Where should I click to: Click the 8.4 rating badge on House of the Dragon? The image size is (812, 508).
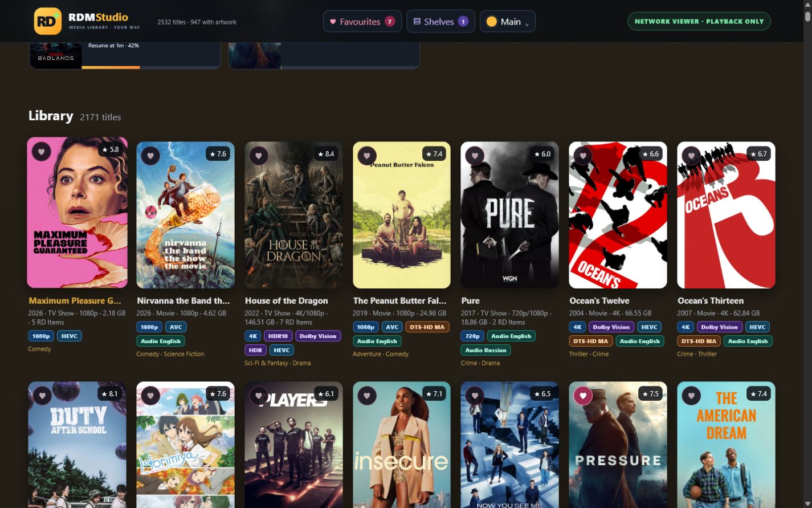326,154
